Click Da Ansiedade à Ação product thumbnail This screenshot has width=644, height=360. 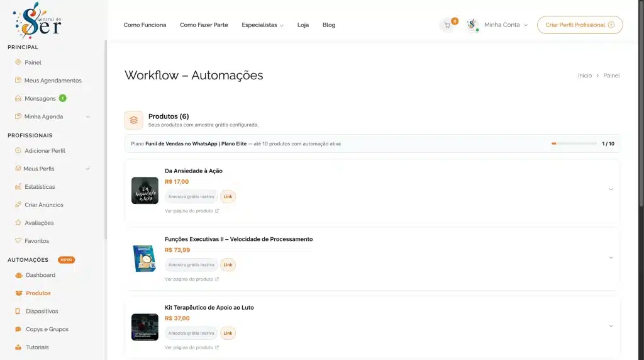[145, 190]
